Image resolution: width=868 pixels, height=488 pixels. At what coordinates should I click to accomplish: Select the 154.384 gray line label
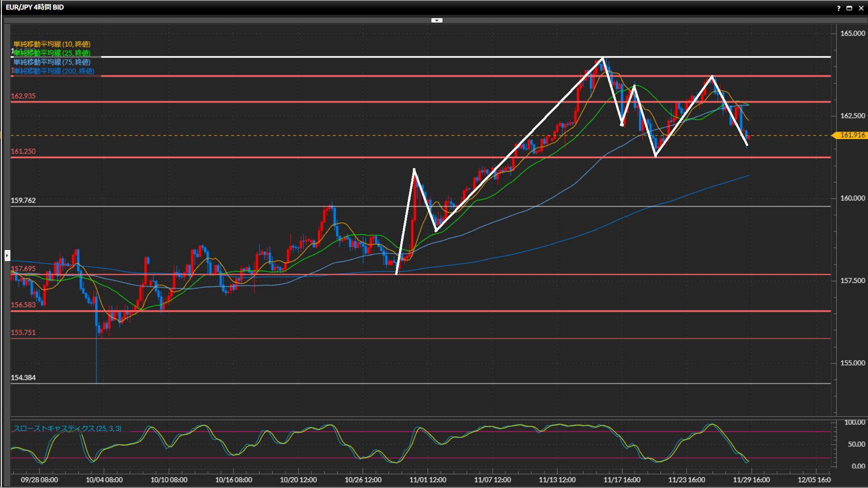pyautogui.click(x=23, y=378)
